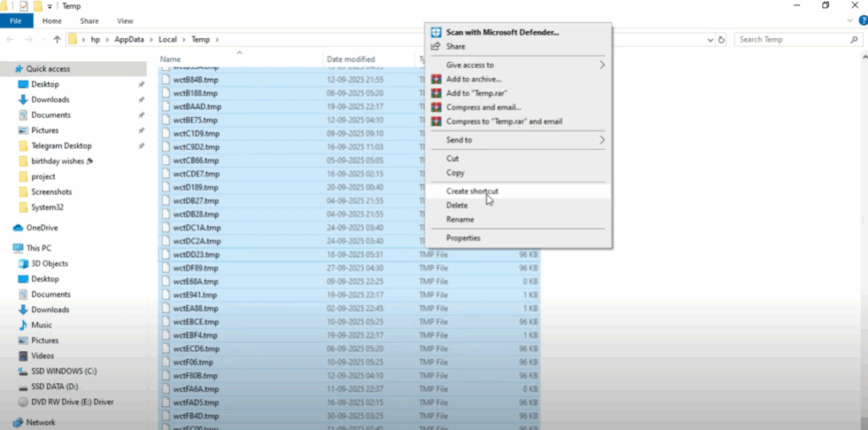This screenshot has width=868, height=430.
Task: Select Pictures under This PC
Action: pos(45,340)
